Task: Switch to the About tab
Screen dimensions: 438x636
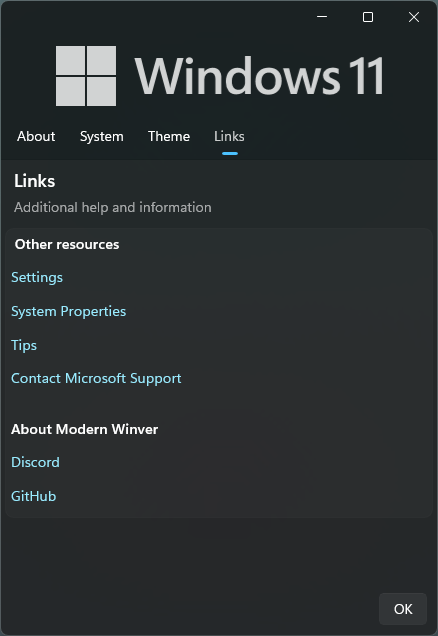Action: click(x=36, y=136)
